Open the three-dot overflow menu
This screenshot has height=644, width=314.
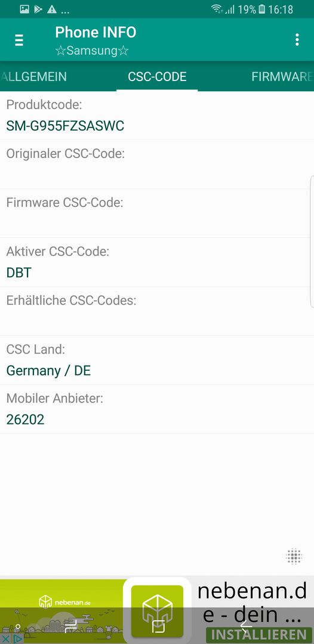click(297, 40)
